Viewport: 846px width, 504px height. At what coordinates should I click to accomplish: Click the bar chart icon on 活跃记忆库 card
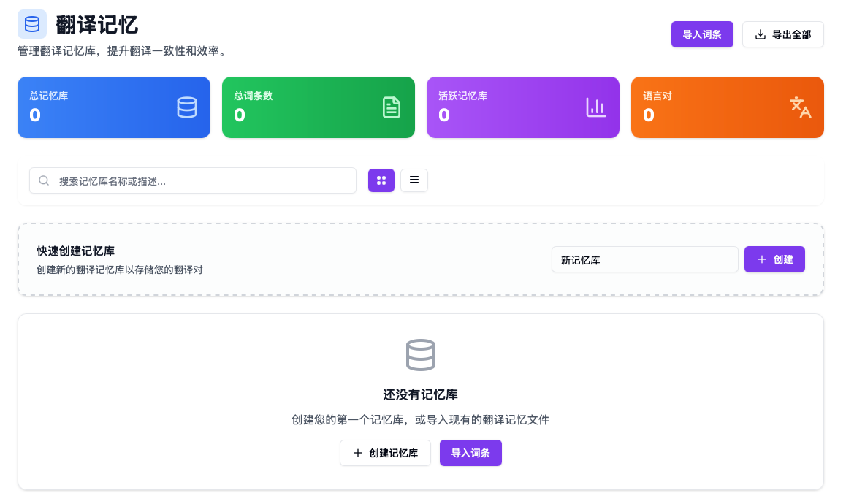pos(597,107)
